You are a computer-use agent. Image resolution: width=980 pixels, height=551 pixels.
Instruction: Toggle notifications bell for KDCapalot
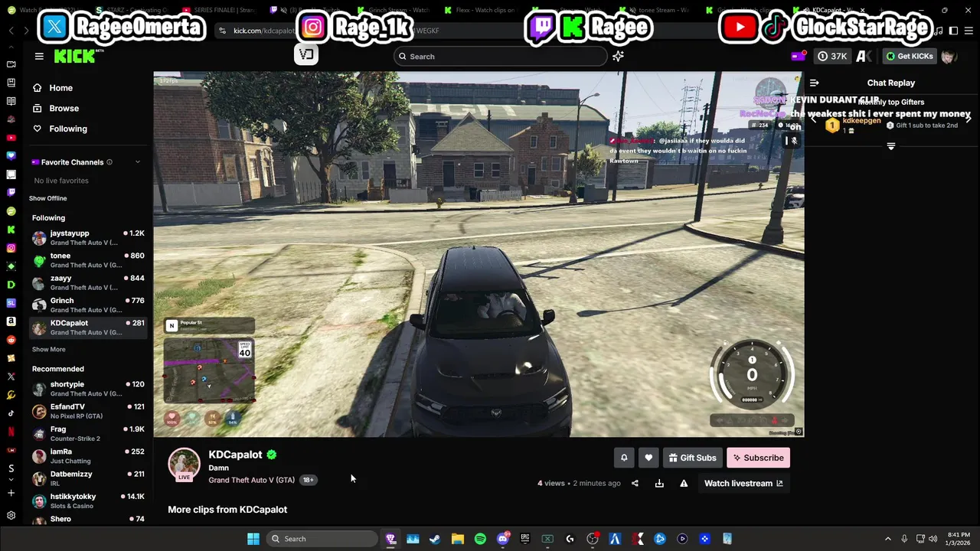624,458
